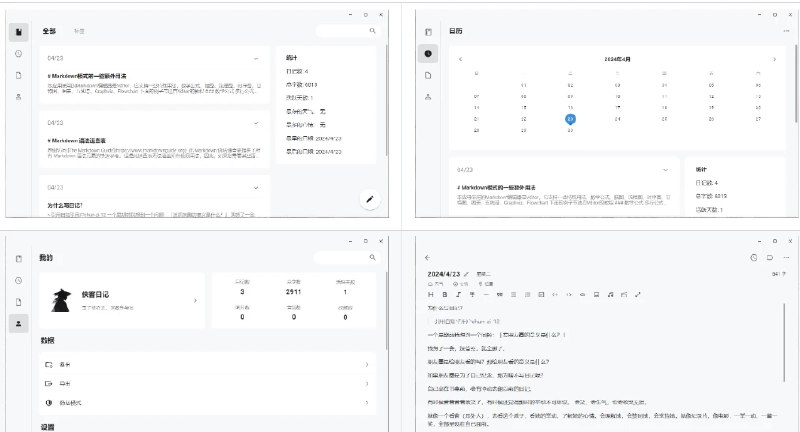Click the search magnifier in the diary list window
Screen dimensions: 800x432
[x=373, y=32]
